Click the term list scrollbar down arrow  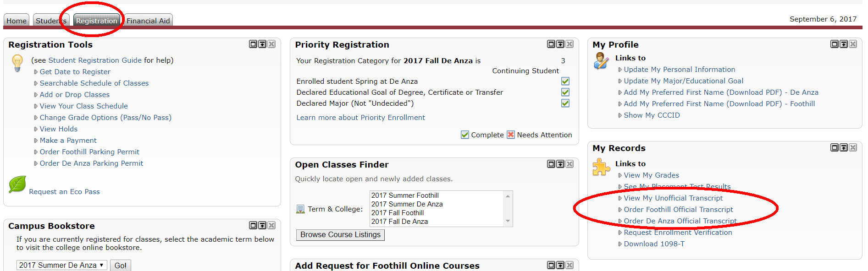click(x=508, y=221)
